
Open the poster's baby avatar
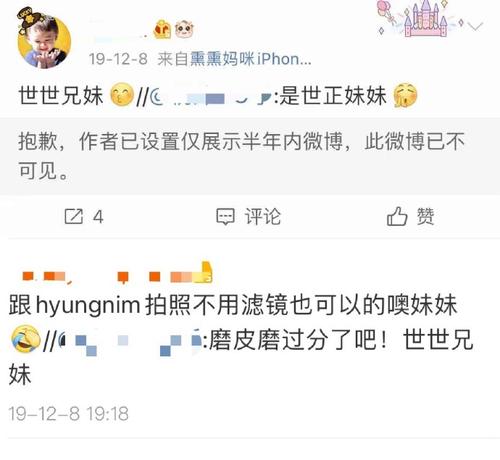(x=44, y=39)
